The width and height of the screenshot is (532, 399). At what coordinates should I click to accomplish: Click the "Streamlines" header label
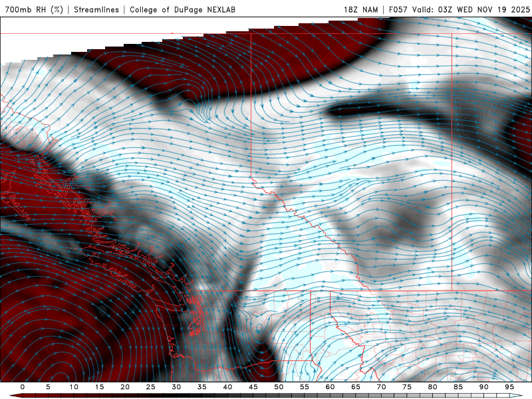(96, 9)
